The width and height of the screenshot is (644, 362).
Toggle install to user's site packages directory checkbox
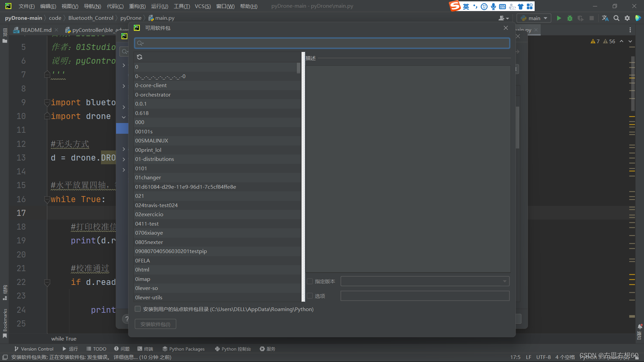pos(138,309)
